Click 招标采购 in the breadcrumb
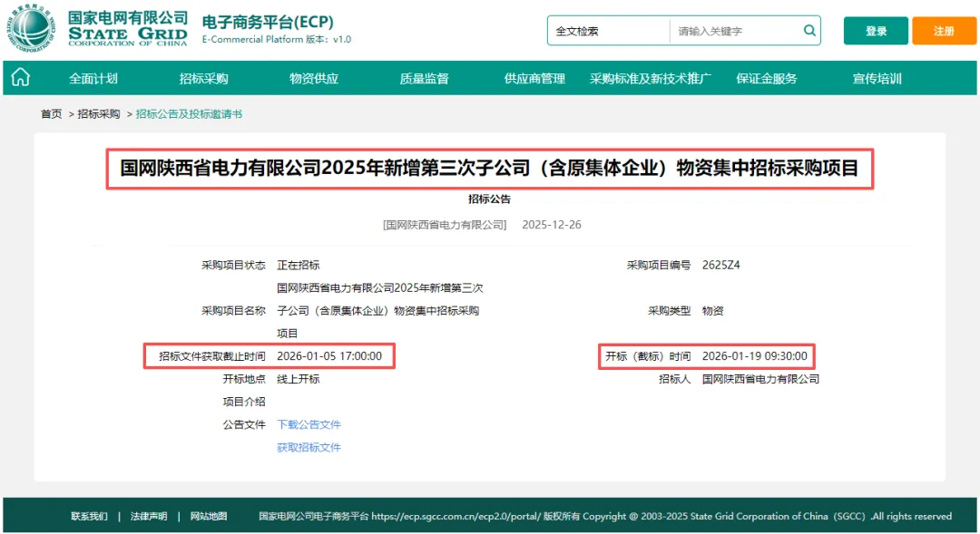This screenshot has height=534, width=980. click(99, 113)
